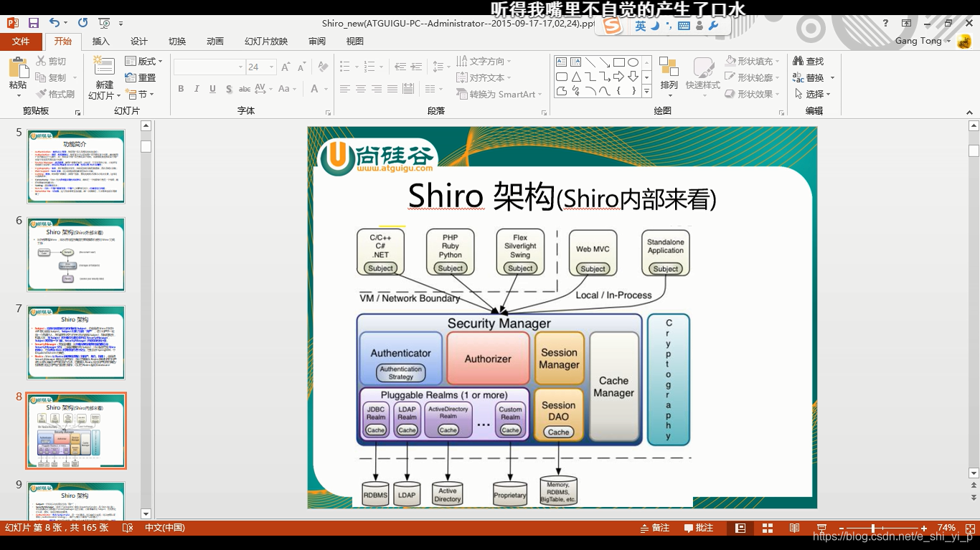Viewport: 980px width, 550px height.
Task: Switch to Slide Show (幻灯片放映) tab
Action: [x=266, y=42]
